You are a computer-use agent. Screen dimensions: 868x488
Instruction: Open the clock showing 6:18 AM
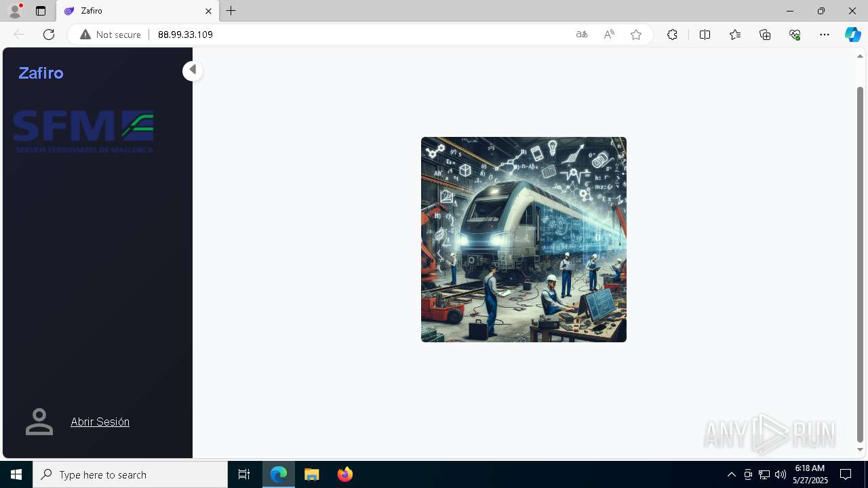[810, 474]
